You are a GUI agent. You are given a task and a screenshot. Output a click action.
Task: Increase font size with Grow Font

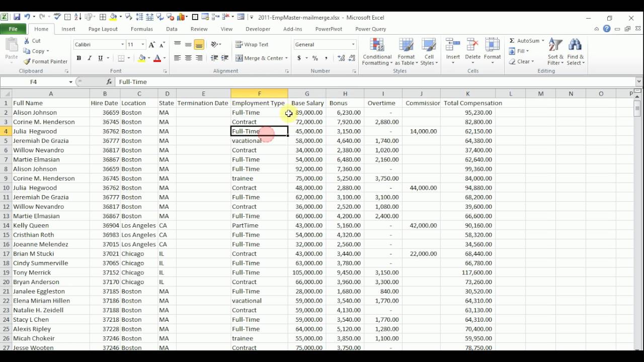(x=152, y=45)
